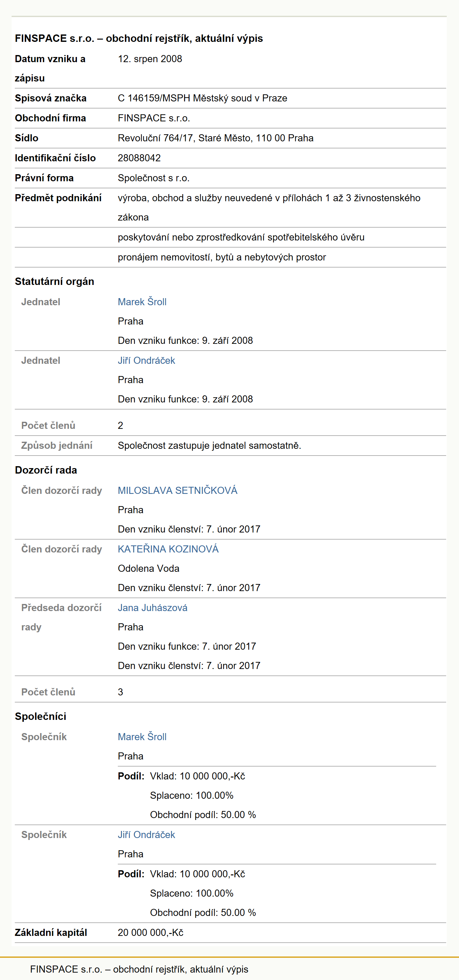Click the Dozorčí rada section heading
Screen dimensions: 459x980
(x=46, y=470)
